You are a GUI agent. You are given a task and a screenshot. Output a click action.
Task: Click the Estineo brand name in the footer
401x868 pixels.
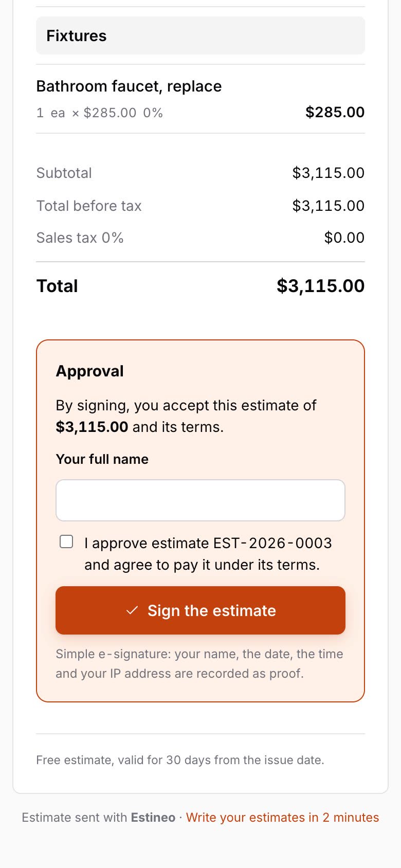tap(153, 818)
